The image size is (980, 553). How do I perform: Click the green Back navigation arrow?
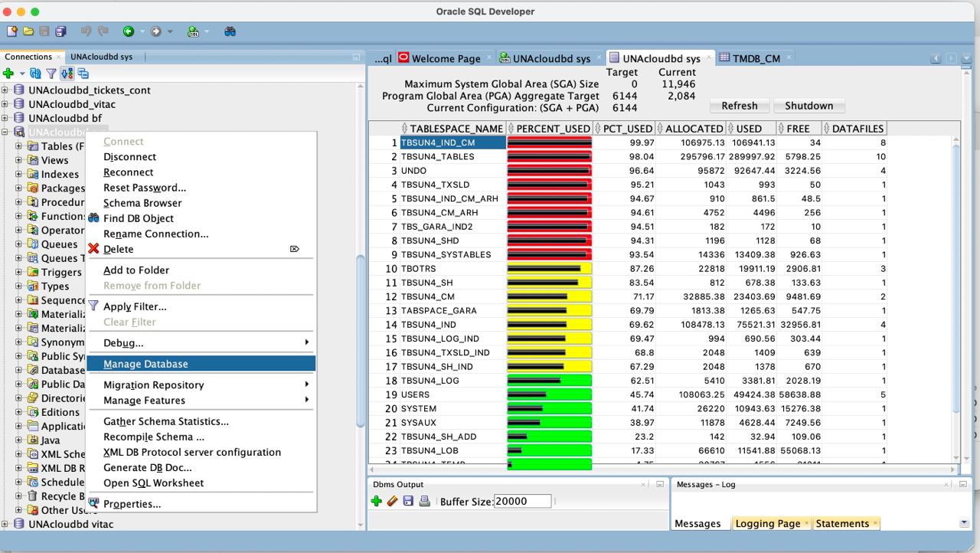(x=128, y=31)
